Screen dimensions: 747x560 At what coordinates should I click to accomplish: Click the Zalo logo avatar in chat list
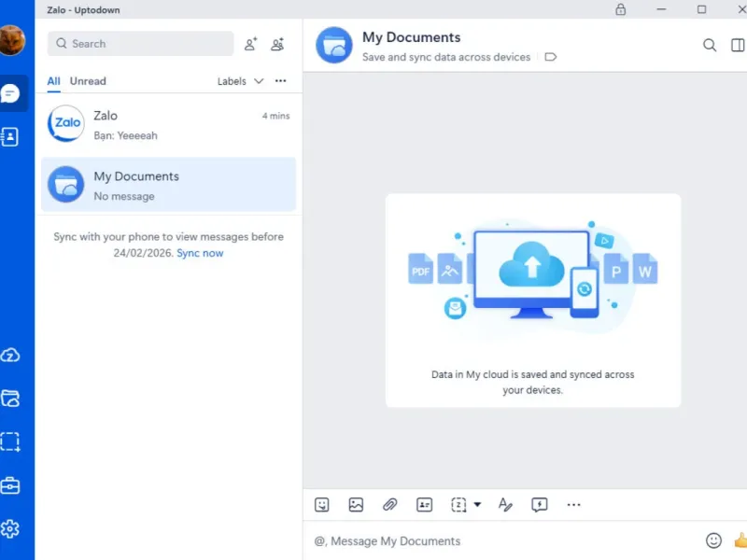click(x=66, y=124)
